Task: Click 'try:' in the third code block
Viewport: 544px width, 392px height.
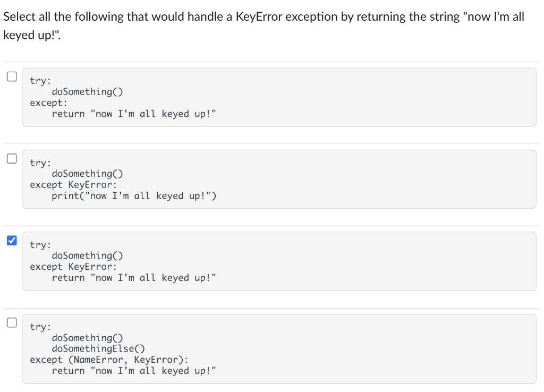Action: pos(40,245)
